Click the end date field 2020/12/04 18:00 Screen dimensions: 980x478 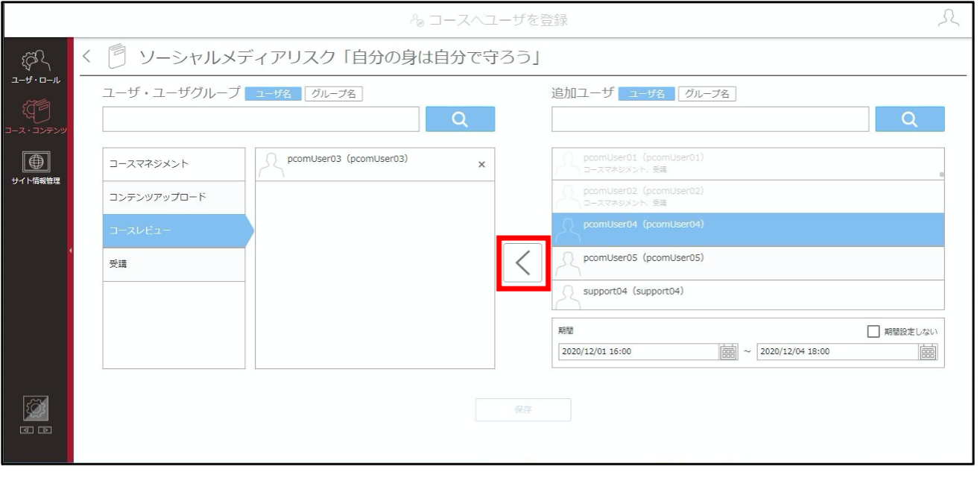837,352
